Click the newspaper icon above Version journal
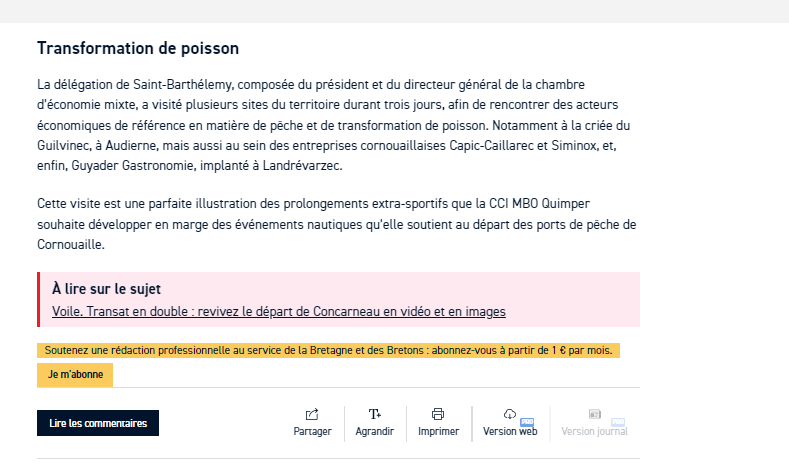The height and width of the screenshot is (472, 789). click(x=594, y=414)
